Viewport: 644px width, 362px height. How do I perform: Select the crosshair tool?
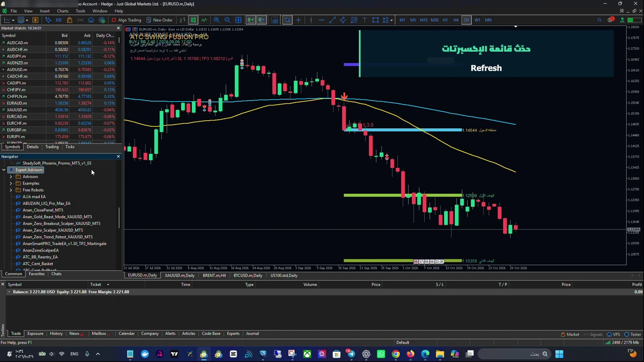298,20
